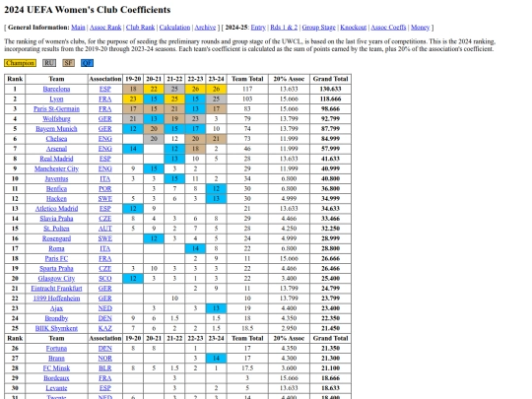Open the KAZ association link in BIIK Shymkent row

pyautogui.click(x=105, y=328)
